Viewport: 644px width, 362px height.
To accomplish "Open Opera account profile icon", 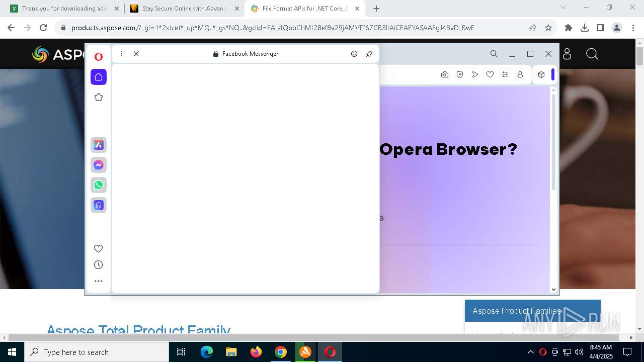I will [520, 74].
